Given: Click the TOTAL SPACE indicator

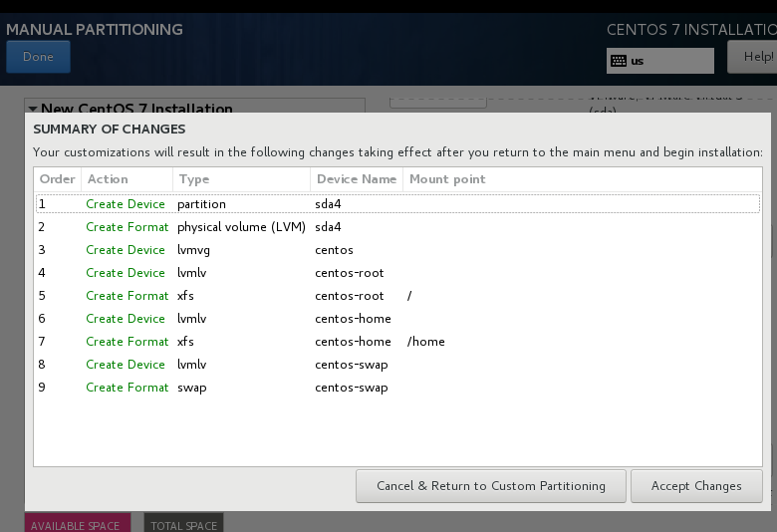Looking at the screenshot, I should tap(183, 523).
